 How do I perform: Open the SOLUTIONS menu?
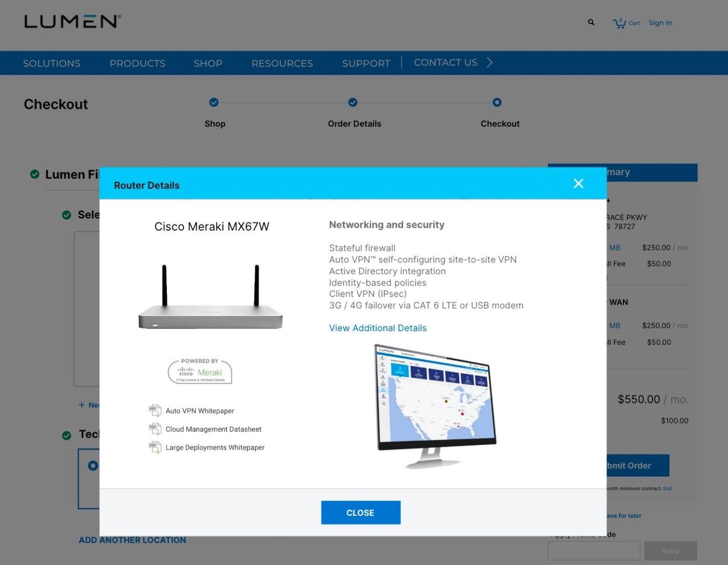51,63
